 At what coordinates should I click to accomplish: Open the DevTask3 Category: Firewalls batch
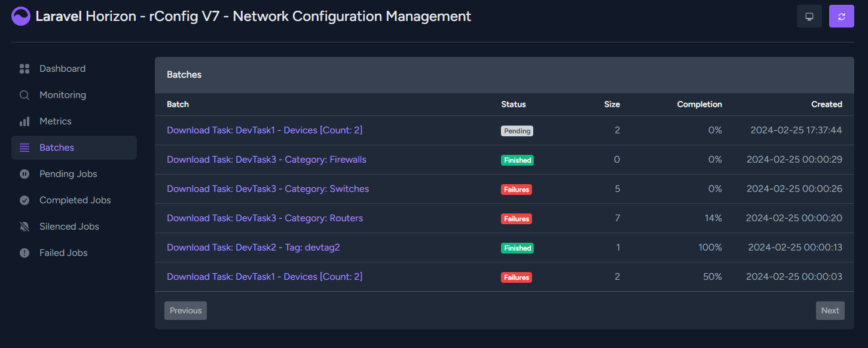click(x=267, y=160)
